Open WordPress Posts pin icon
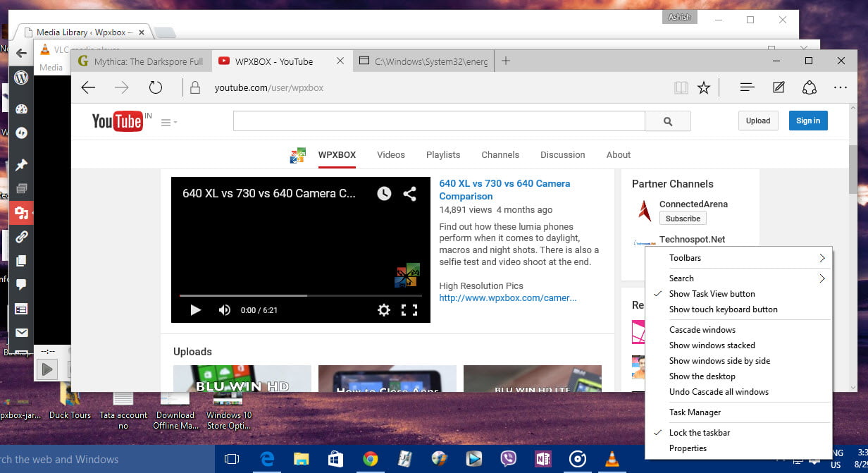The image size is (868, 473). pyautogui.click(x=21, y=164)
